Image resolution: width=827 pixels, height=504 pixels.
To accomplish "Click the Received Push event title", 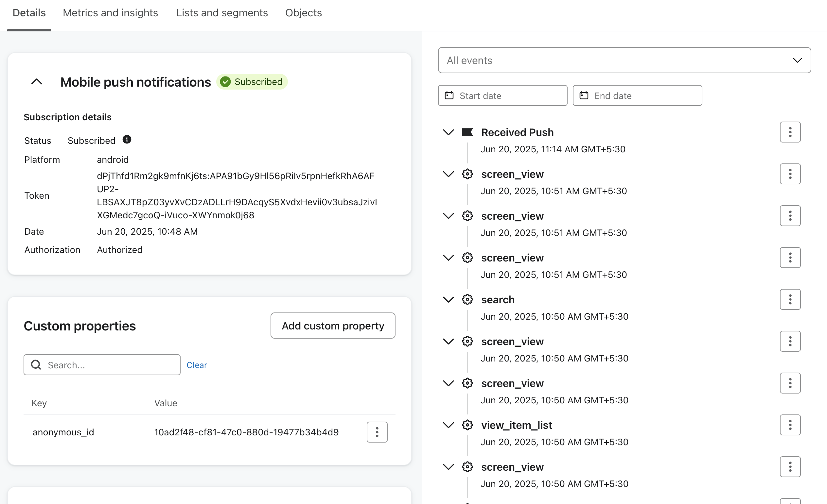I will point(517,132).
